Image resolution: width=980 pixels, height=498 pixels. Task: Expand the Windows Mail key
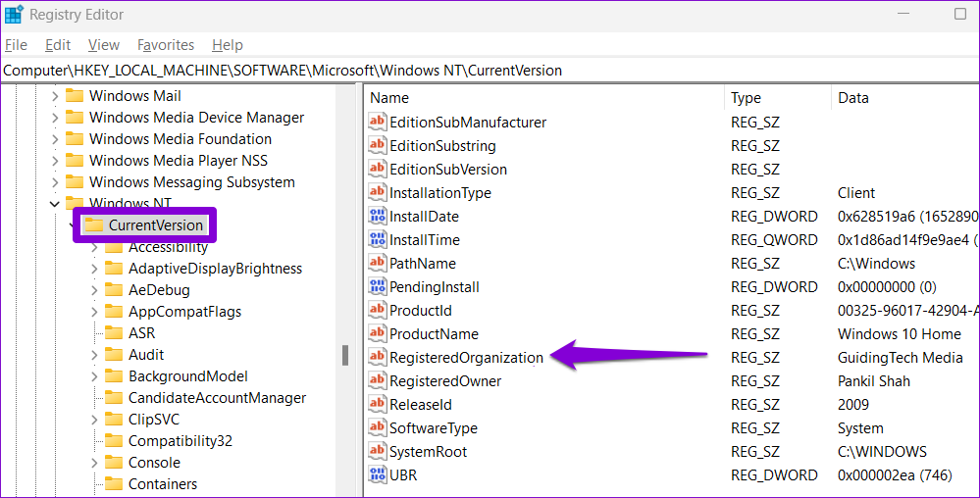tap(54, 96)
